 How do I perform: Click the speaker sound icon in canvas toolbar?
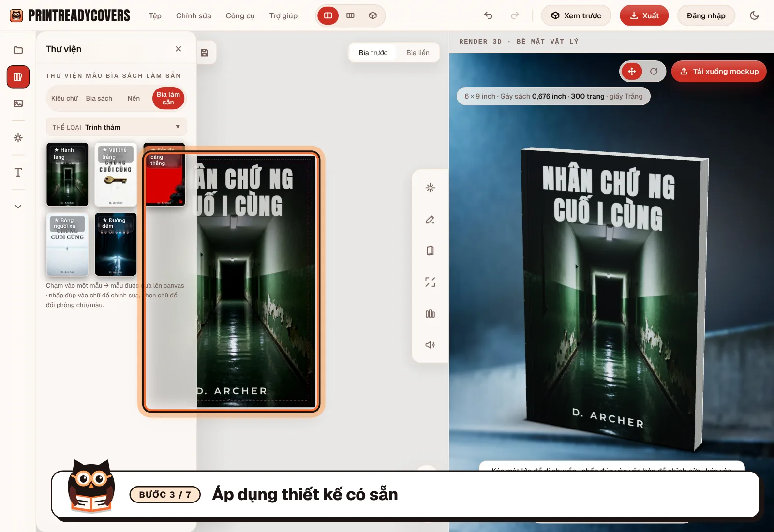430,345
